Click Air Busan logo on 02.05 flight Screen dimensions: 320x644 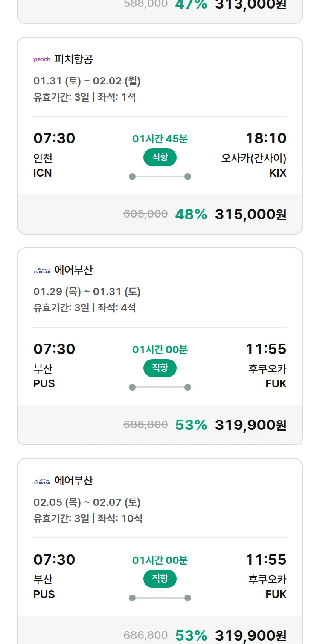click(42, 481)
